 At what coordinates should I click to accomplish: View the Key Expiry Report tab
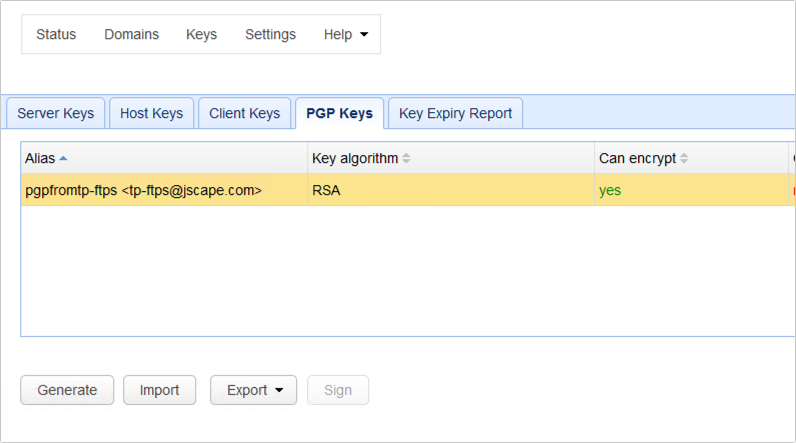(455, 113)
